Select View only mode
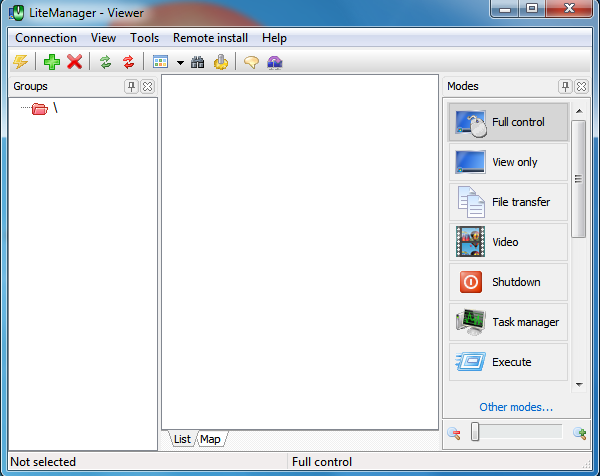Image resolution: width=600 pixels, height=476 pixels. pos(508,162)
